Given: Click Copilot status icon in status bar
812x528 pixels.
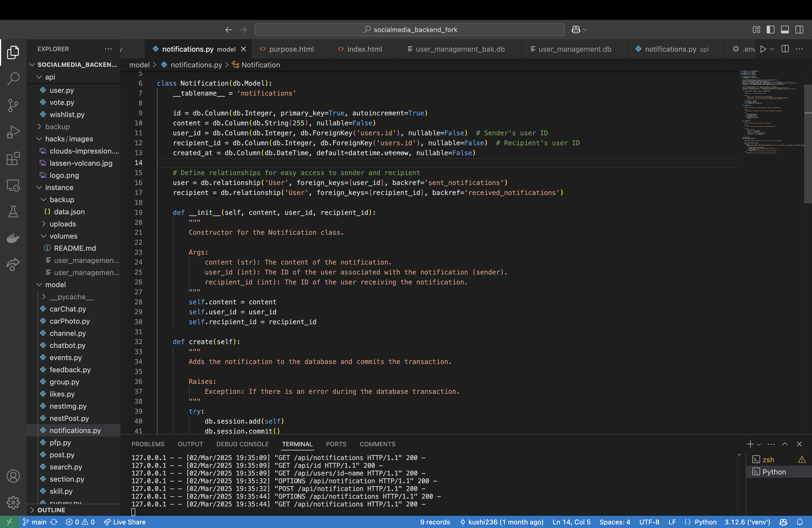Looking at the screenshot, I should (x=783, y=522).
